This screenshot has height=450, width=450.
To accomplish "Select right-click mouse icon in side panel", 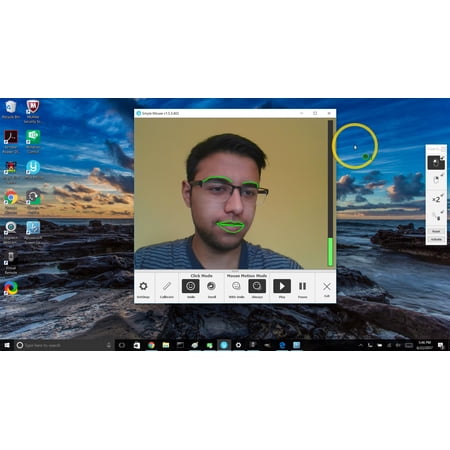I will pyautogui.click(x=436, y=180).
